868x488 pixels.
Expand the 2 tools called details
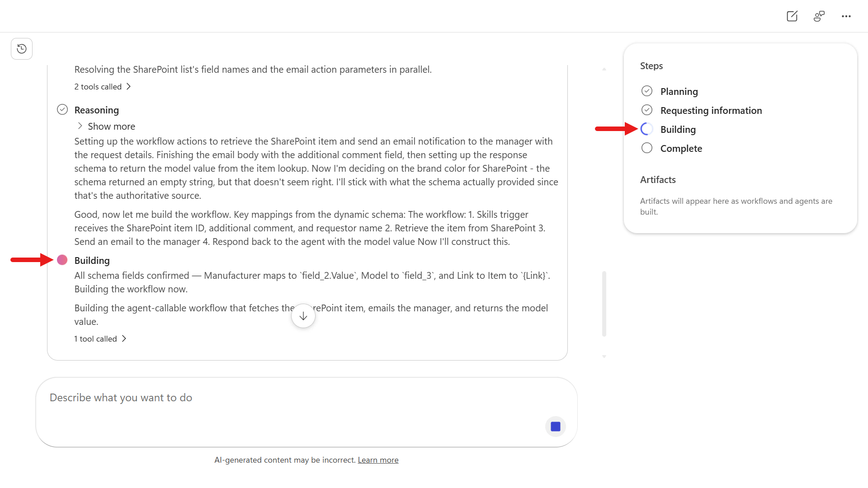[x=103, y=86]
